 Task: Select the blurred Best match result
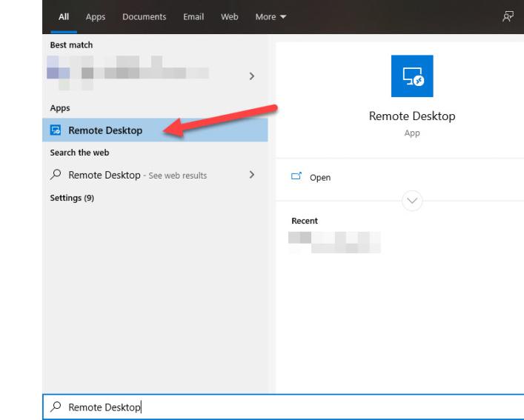click(128, 73)
